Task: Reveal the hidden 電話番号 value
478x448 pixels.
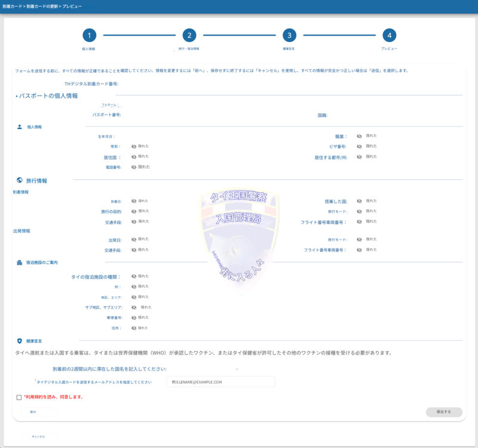Action: (134, 167)
